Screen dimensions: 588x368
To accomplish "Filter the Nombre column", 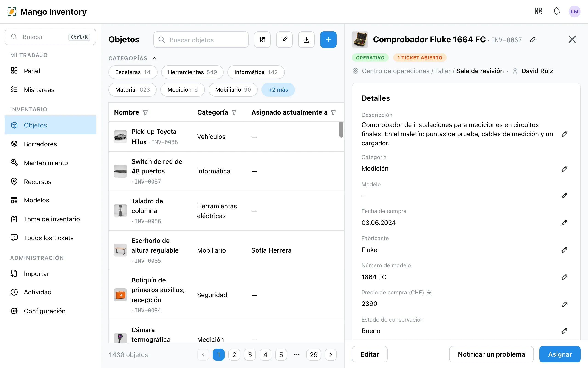I will (145, 112).
